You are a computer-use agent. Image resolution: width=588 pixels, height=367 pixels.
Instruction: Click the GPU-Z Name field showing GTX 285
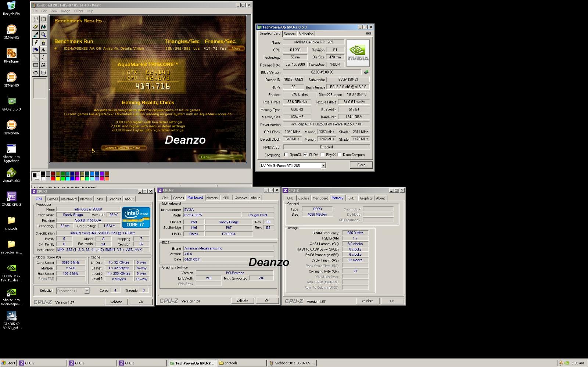coord(313,42)
